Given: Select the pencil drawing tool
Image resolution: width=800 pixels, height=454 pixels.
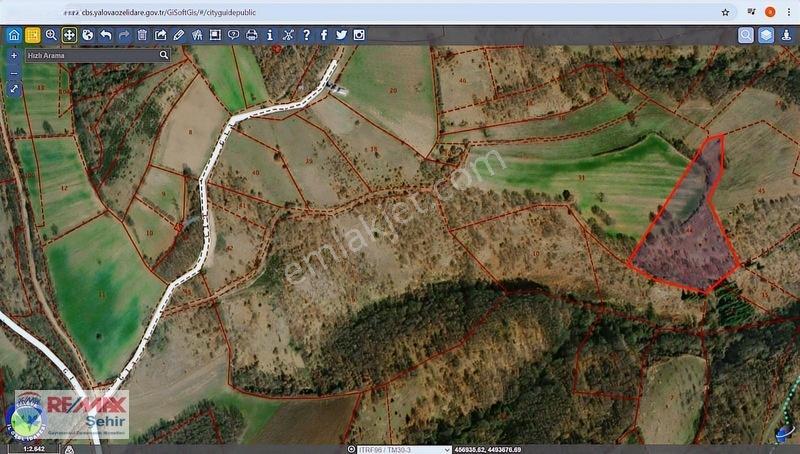Looking at the screenshot, I should click(179, 35).
